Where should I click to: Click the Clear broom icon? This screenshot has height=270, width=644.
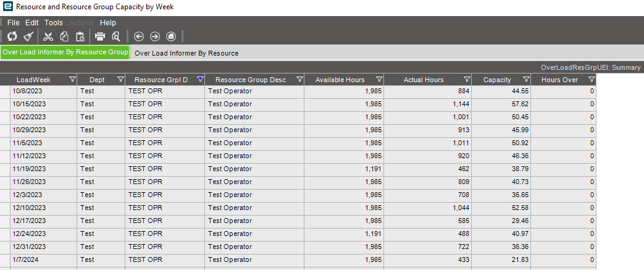click(28, 36)
